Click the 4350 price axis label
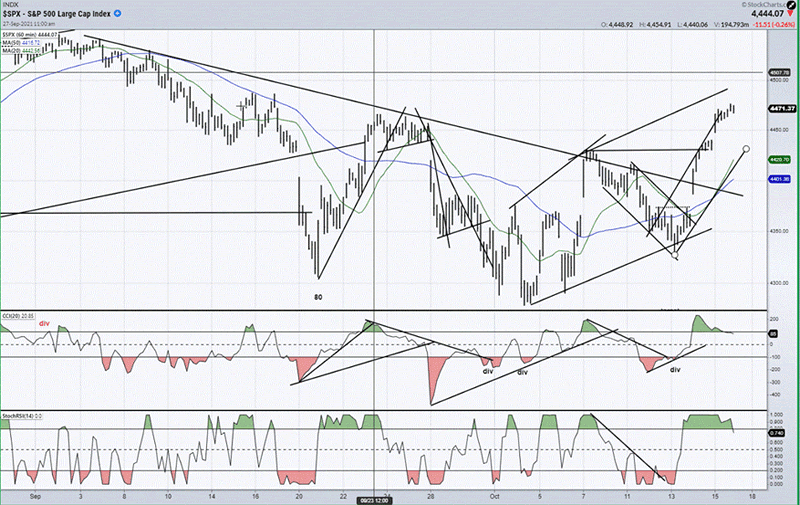The height and width of the screenshot is (505, 800). pos(779,231)
